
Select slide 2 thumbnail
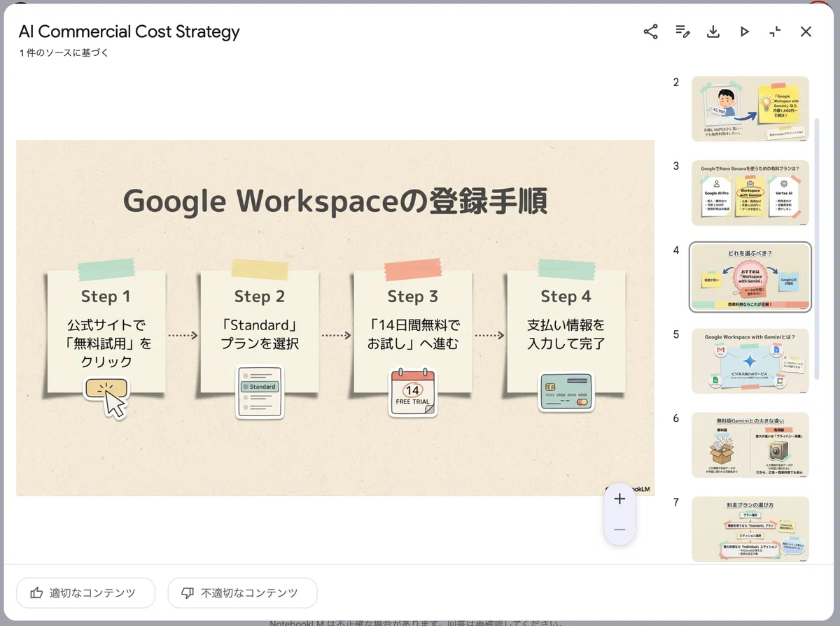(x=750, y=109)
